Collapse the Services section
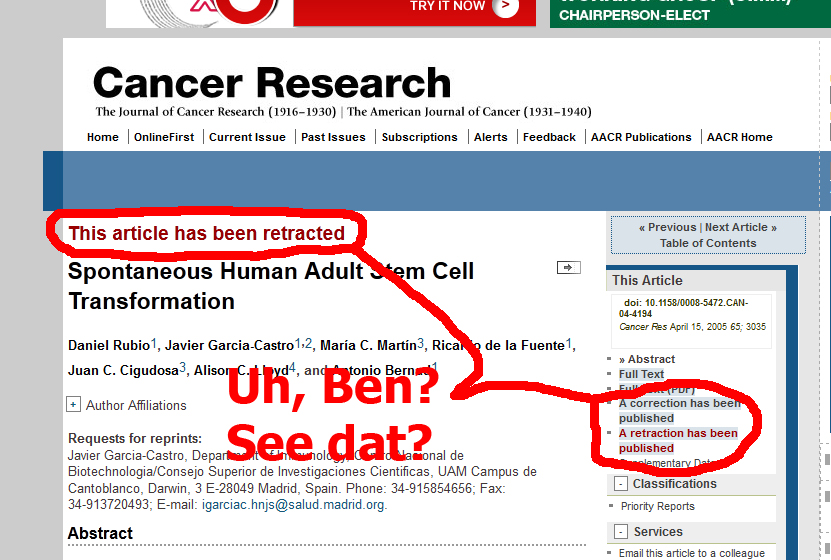Screen dimensions: 831x560 (x=620, y=532)
